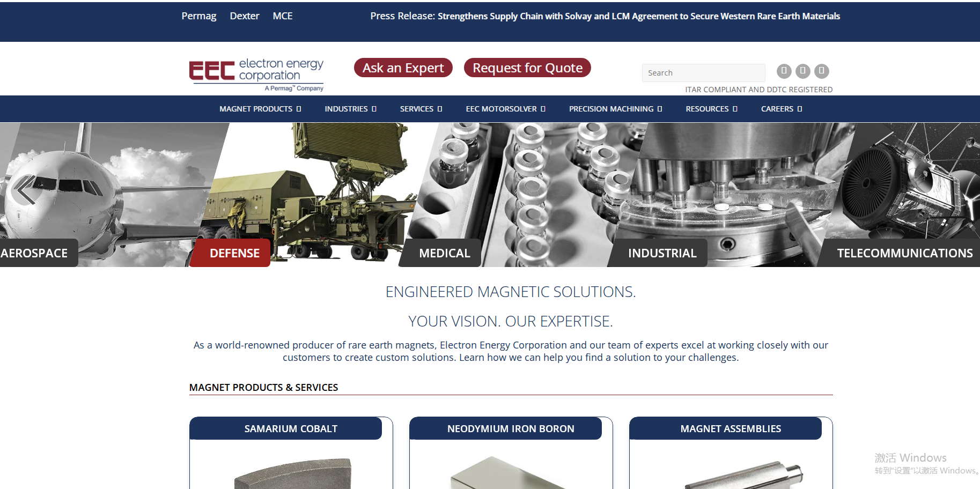Click the last circular social media icon
Image resolution: width=980 pixels, height=489 pixels.
point(821,71)
